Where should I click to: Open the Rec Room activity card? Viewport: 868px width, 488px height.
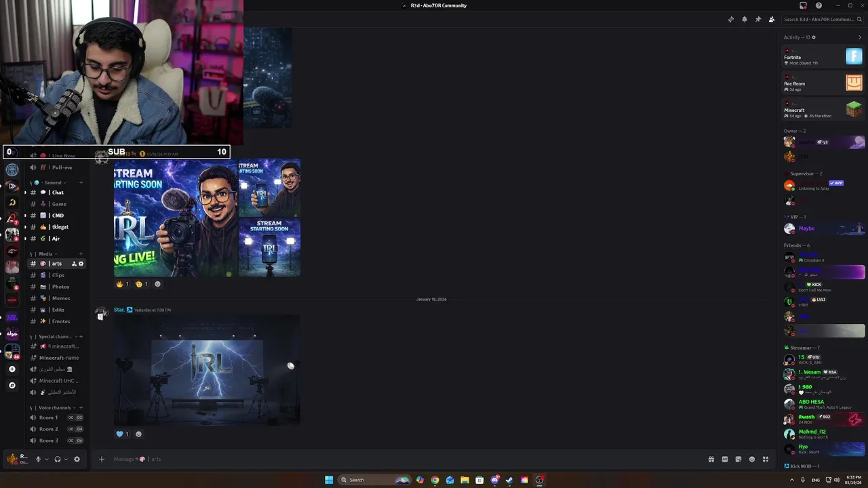[823, 83]
